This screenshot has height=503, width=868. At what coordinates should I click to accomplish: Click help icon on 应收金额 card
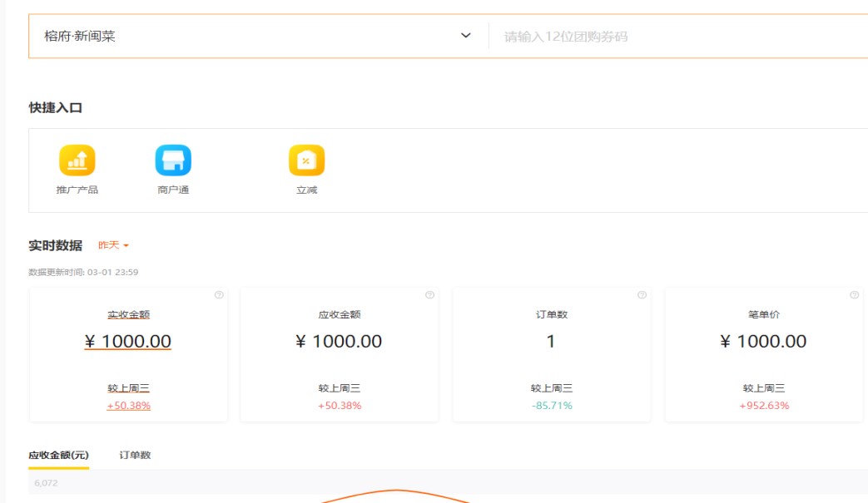pos(429,295)
